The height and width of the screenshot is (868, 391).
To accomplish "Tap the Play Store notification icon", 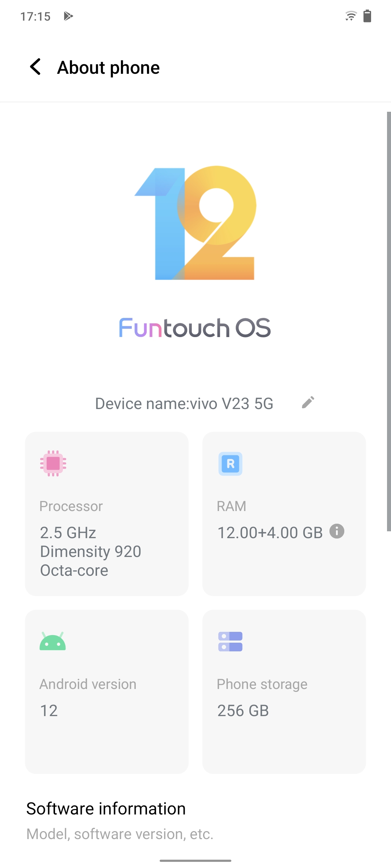I will pyautogui.click(x=68, y=16).
